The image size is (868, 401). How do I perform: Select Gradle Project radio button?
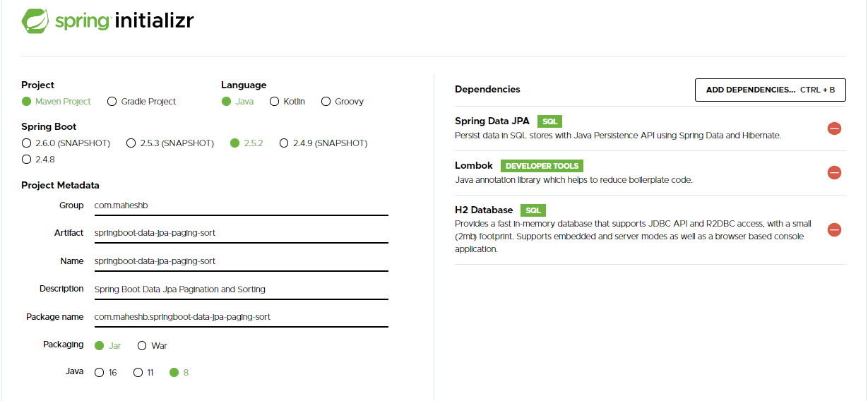pyautogui.click(x=141, y=102)
